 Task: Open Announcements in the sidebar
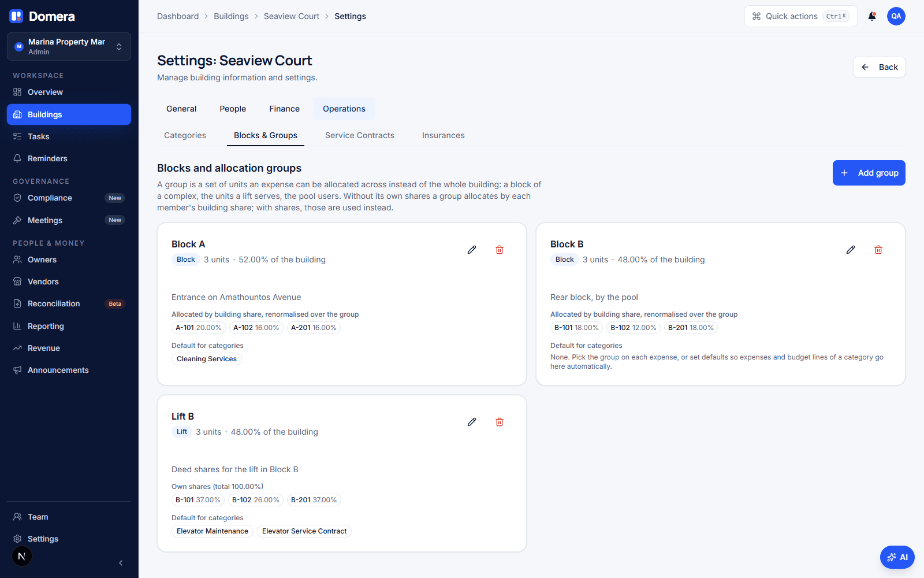69,370
